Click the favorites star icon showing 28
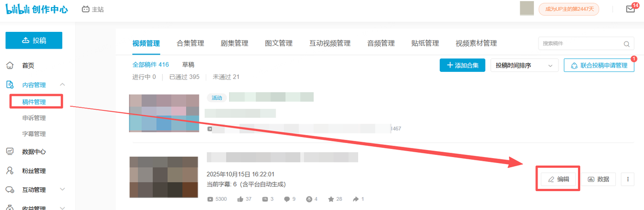This screenshot has height=210, width=644. 331,199
